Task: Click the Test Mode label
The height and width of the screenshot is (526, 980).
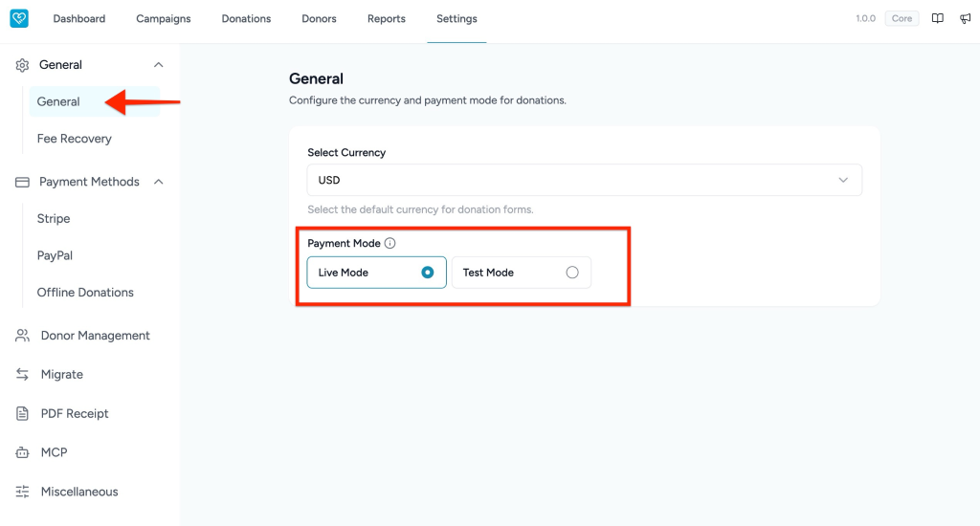Action: (x=488, y=273)
